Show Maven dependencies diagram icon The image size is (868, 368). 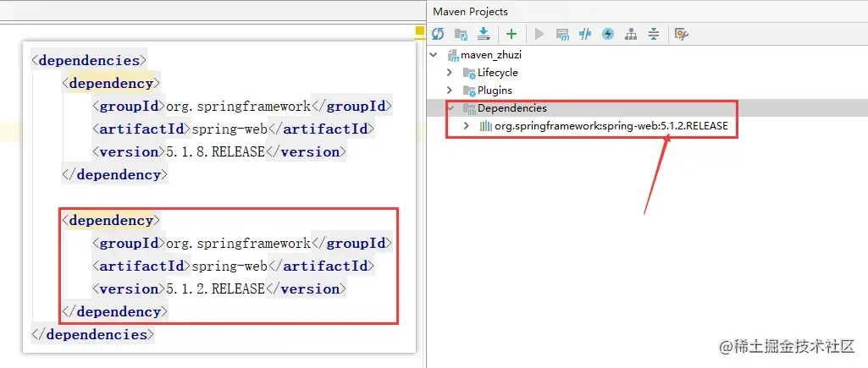coord(631,35)
